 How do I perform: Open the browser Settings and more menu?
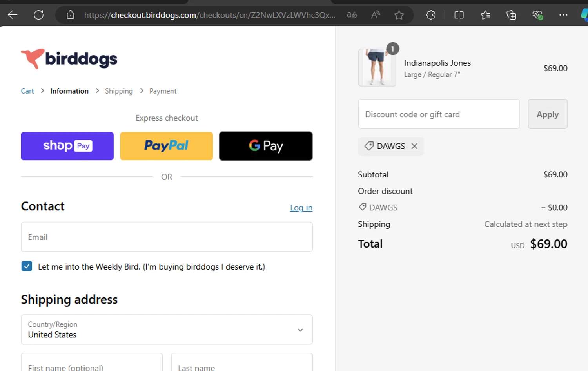coord(563,15)
